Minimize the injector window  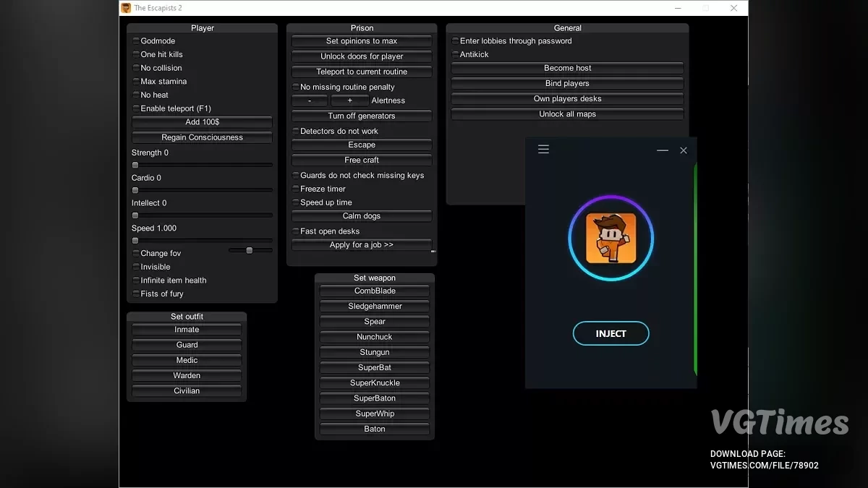[662, 150]
